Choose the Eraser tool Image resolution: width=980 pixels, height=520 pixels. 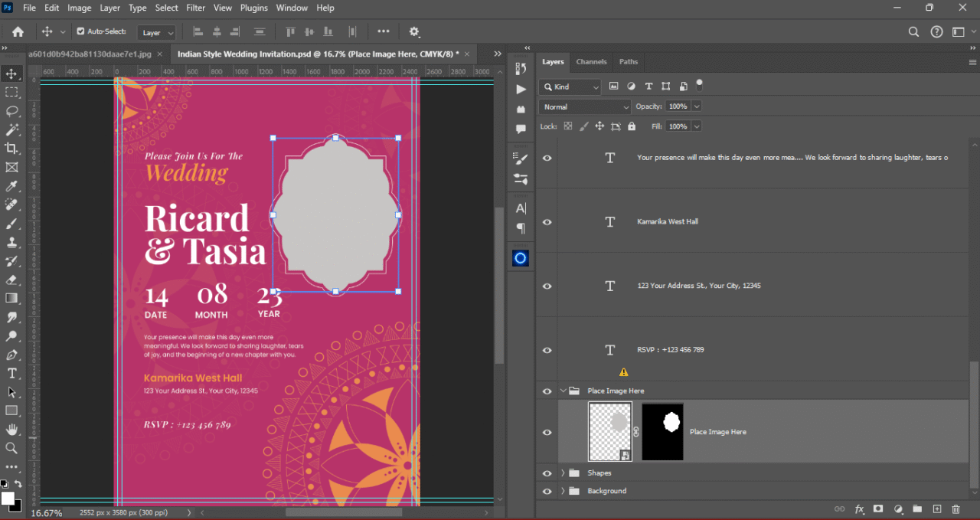11,280
